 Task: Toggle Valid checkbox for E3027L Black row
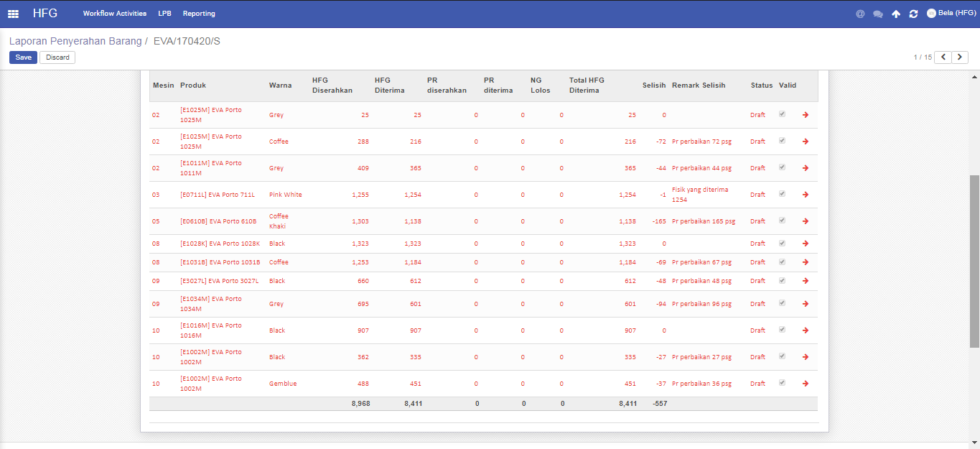point(782,281)
